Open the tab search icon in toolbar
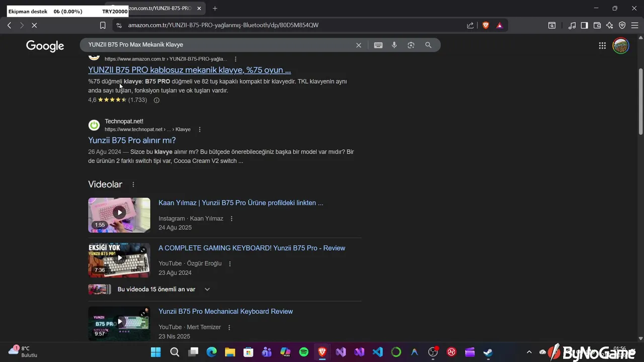This screenshot has width=644, height=362. (x=552, y=25)
